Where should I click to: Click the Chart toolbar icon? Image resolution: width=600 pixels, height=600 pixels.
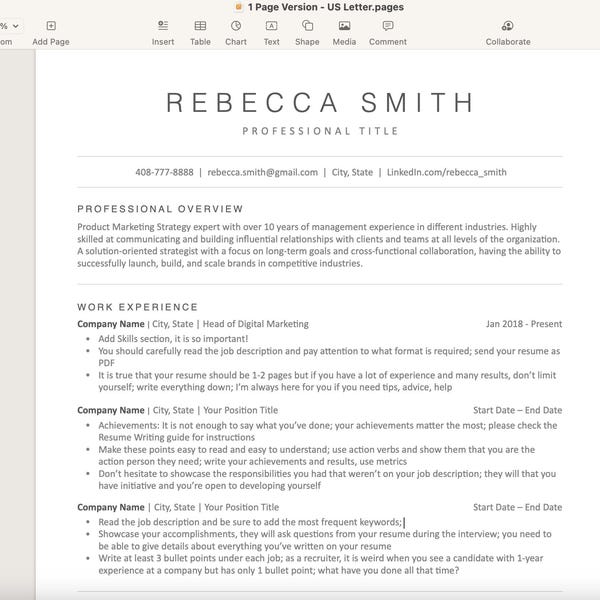(236, 26)
